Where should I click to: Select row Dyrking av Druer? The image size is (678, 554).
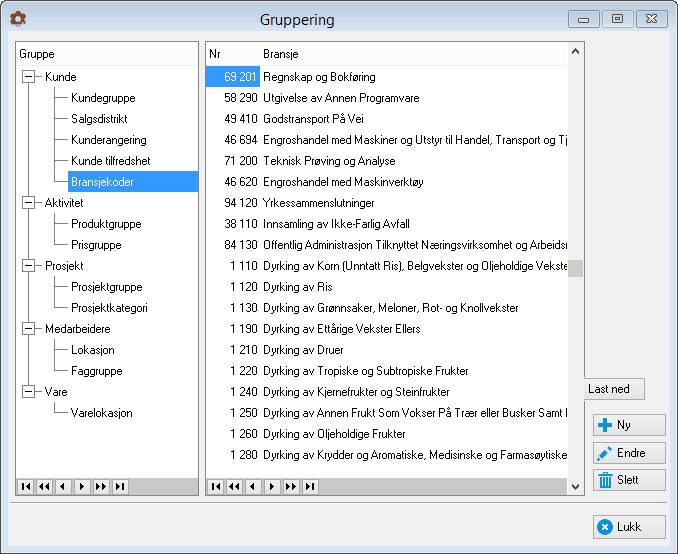pyautogui.click(x=387, y=349)
